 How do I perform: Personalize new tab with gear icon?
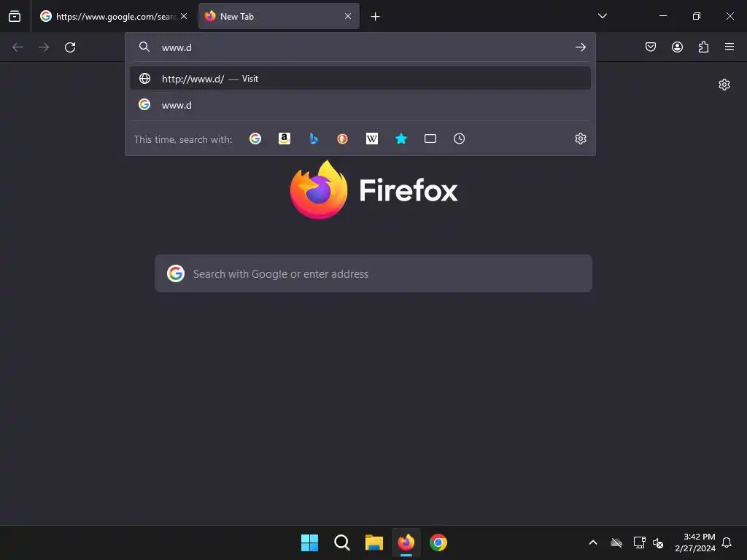724,85
